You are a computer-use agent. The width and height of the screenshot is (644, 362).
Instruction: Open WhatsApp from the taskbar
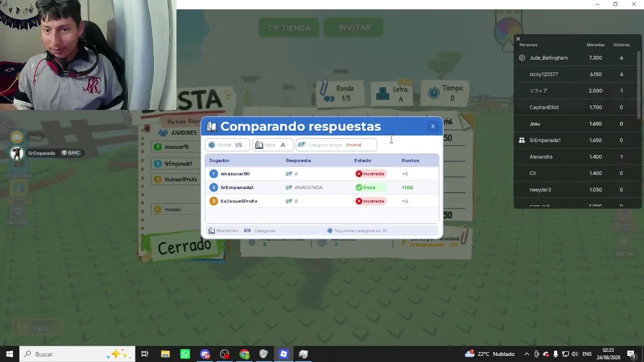point(185,354)
